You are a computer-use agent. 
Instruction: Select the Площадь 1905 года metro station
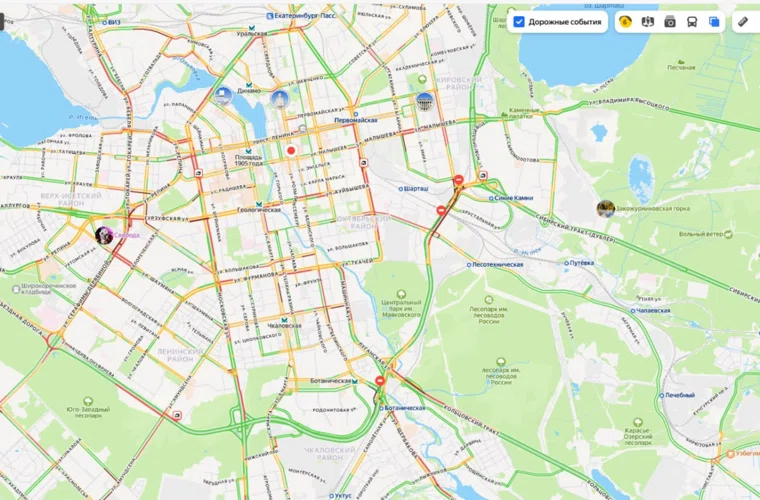[249, 159]
